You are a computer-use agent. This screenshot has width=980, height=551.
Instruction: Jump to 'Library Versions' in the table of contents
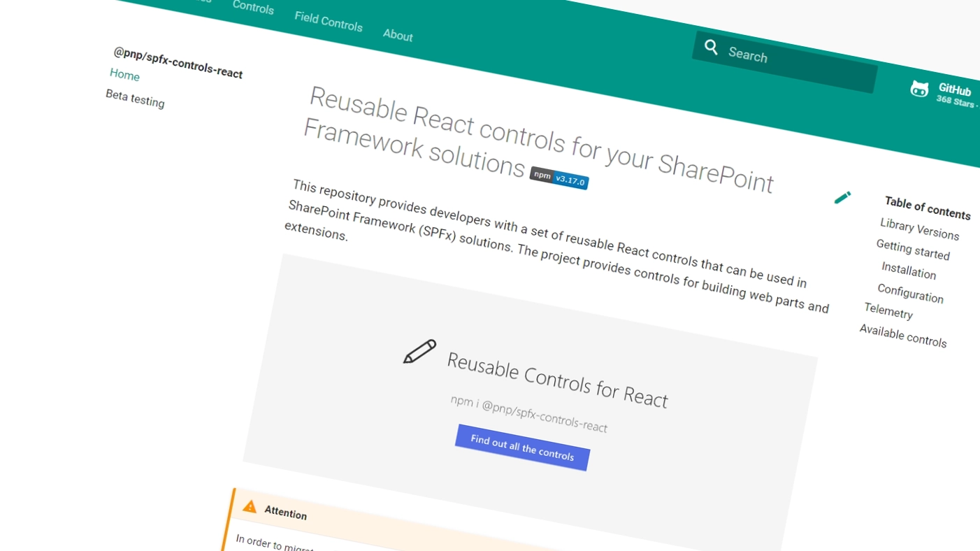(x=919, y=229)
